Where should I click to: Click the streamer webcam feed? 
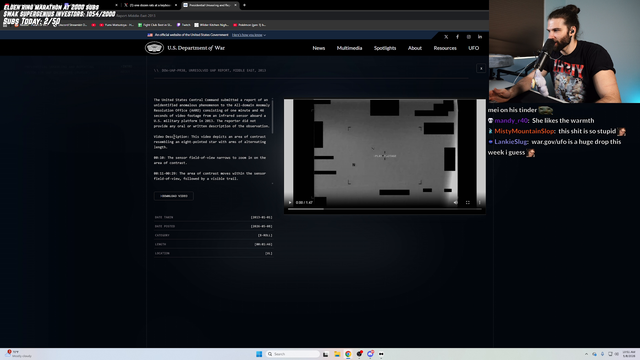[564, 51]
